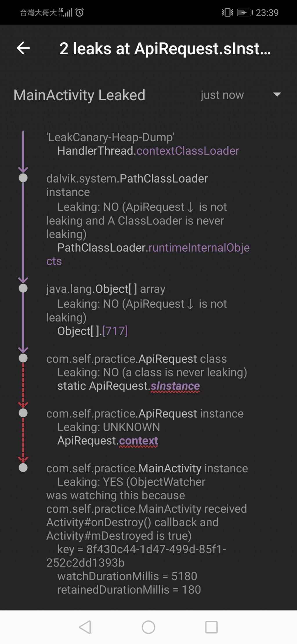Image resolution: width=297 pixels, height=644 pixels.
Task: Tap the 4G signal strength icon
Action: (65, 12)
